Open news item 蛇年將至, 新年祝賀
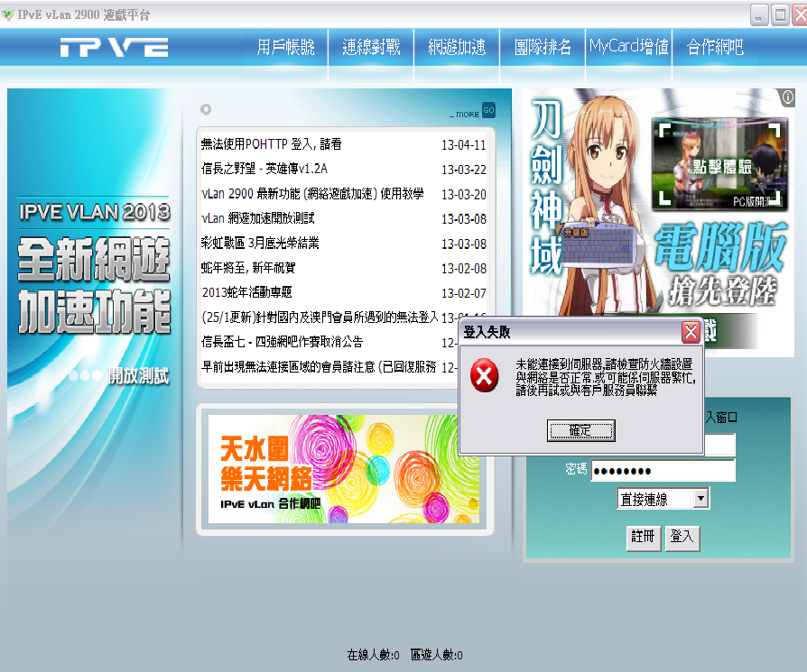Viewport: 807px width, 672px height. pyautogui.click(x=247, y=267)
